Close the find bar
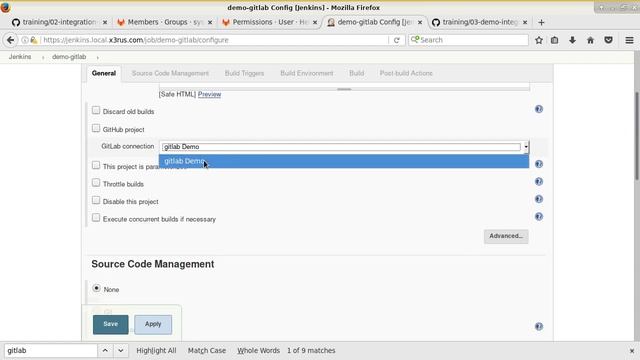The height and width of the screenshot is (360, 640). 632,351
